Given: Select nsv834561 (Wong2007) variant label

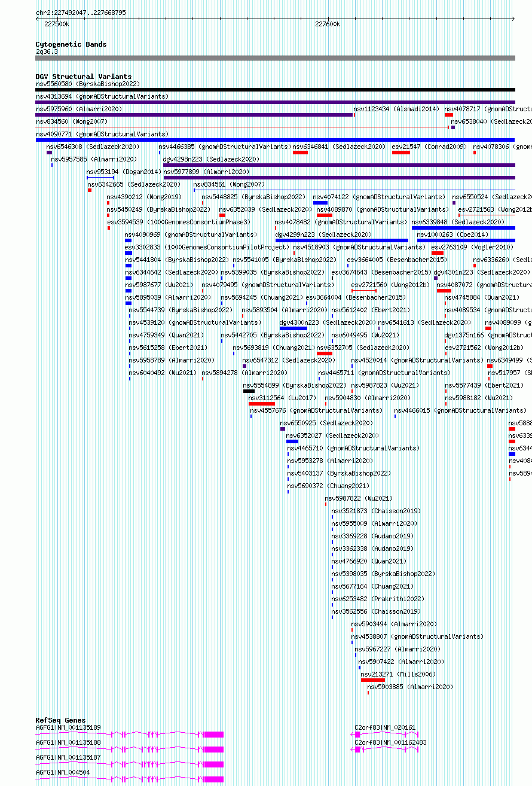Looking at the screenshot, I should click(230, 184).
